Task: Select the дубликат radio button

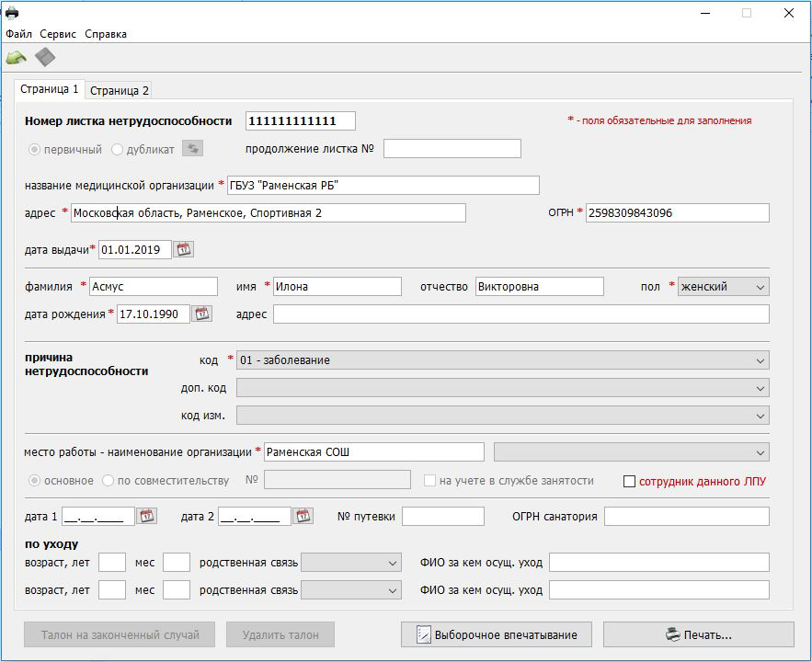Action: click(117, 149)
